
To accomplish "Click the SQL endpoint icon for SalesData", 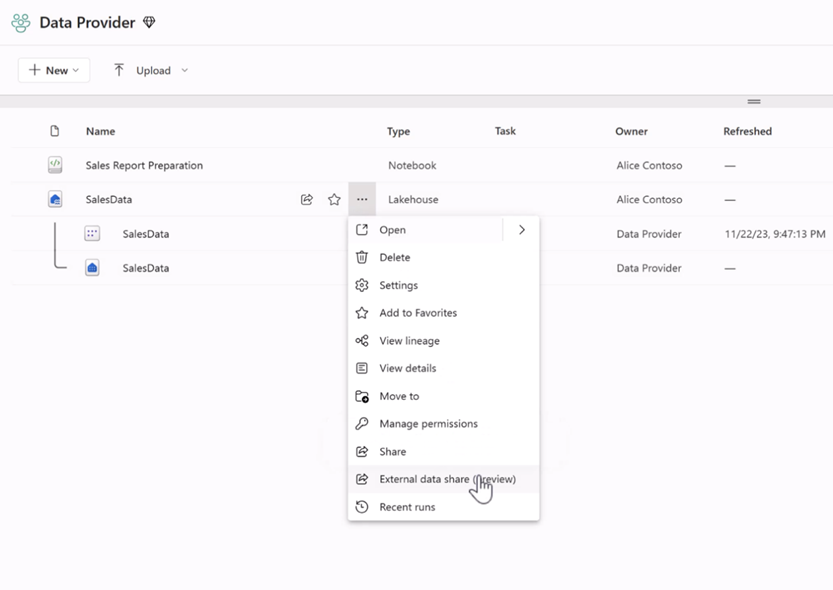I will 92,268.
